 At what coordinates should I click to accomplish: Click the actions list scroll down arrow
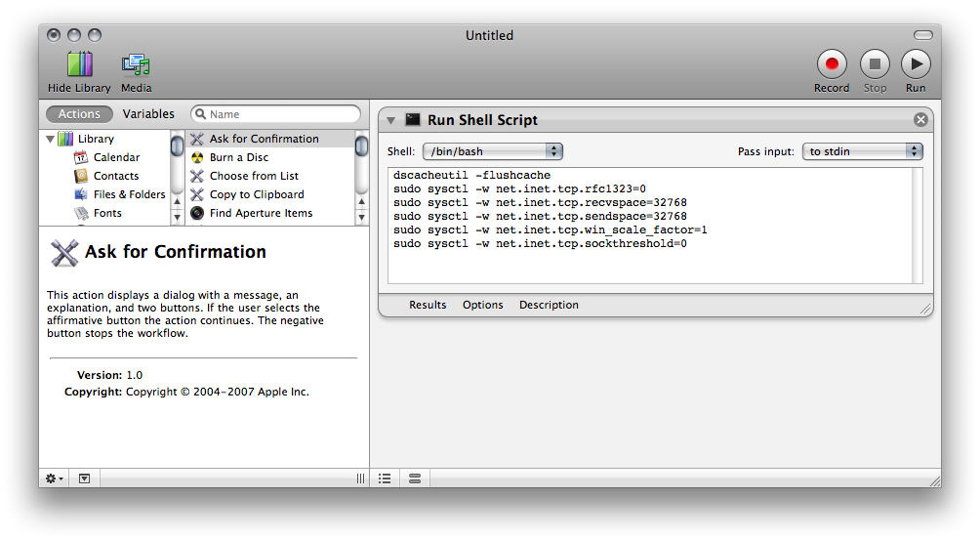point(361,217)
